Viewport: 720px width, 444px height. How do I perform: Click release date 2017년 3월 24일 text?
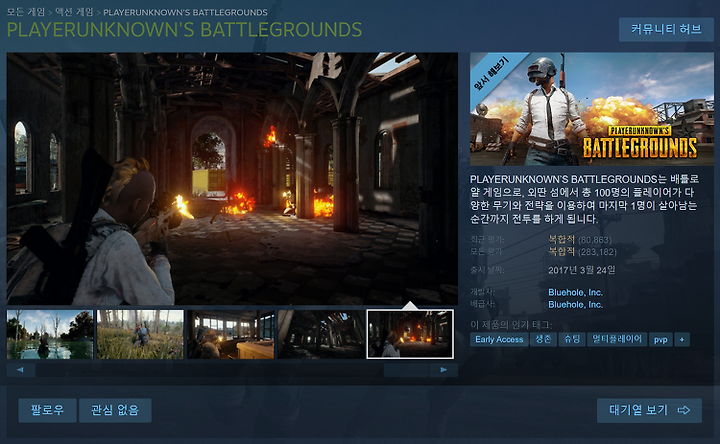click(581, 270)
